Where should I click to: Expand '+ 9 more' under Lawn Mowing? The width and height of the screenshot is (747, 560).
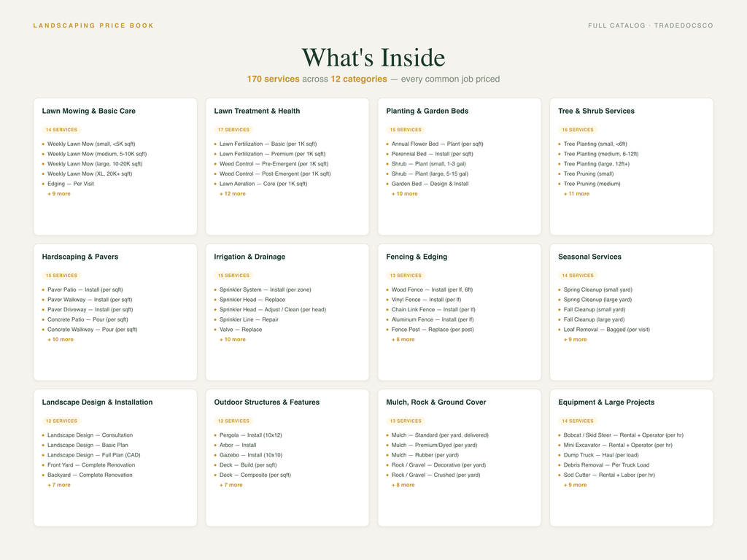[58, 194]
